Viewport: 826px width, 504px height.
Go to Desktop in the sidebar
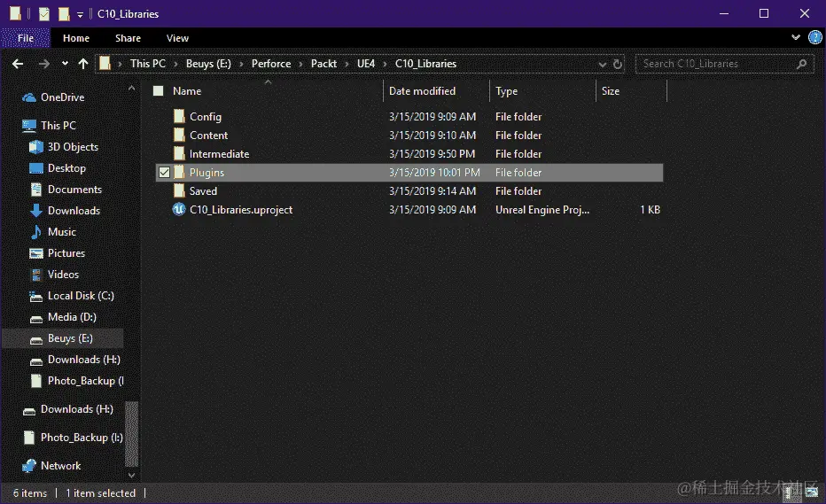pyautogui.click(x=58, y=168)
